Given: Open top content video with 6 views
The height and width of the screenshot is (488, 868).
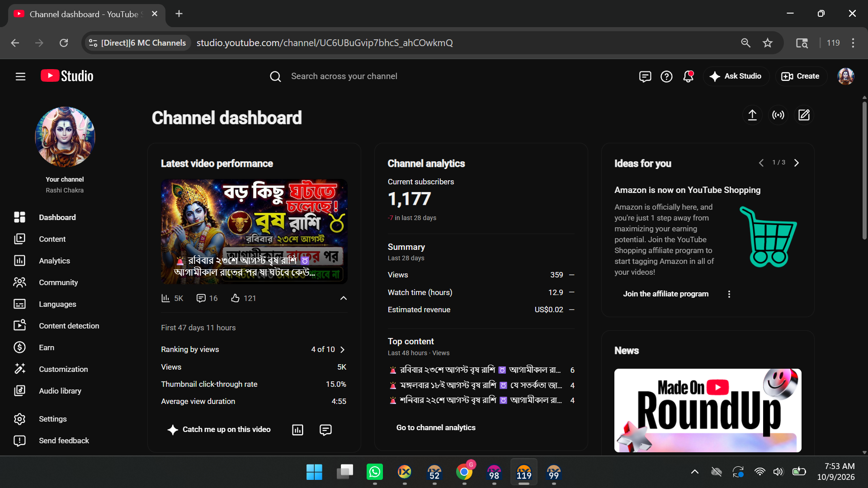Looking at the screenshot, I should point(481,370).
